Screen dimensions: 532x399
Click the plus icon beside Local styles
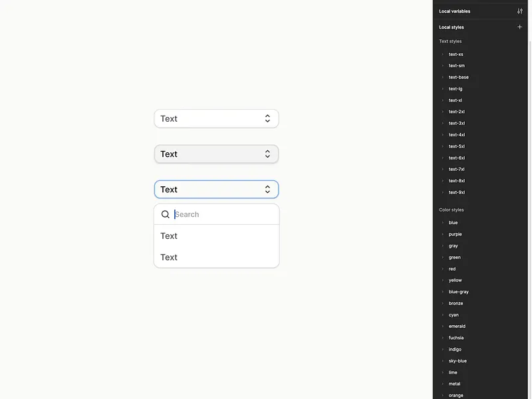[520, 27]
